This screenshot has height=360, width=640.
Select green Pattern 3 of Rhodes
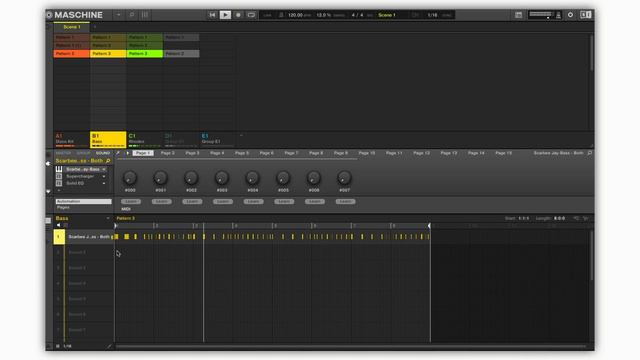[144, 53]
